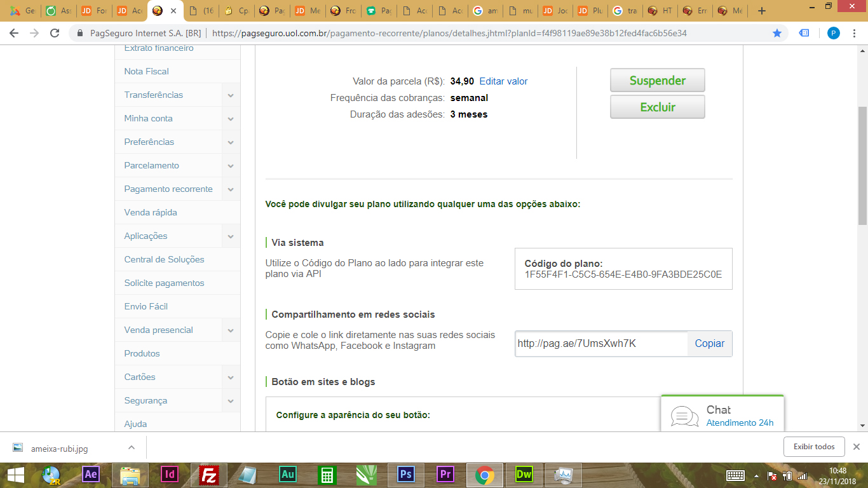Launch Premiere Pro from the taskbar

445,475
